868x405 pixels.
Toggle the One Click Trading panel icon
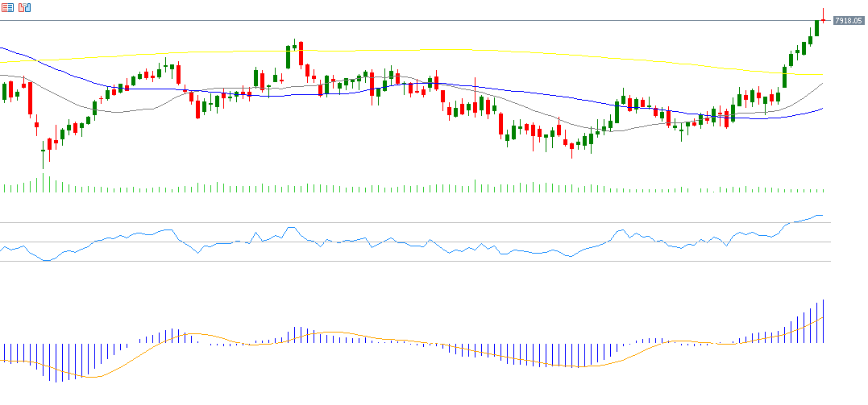point(24,8)
